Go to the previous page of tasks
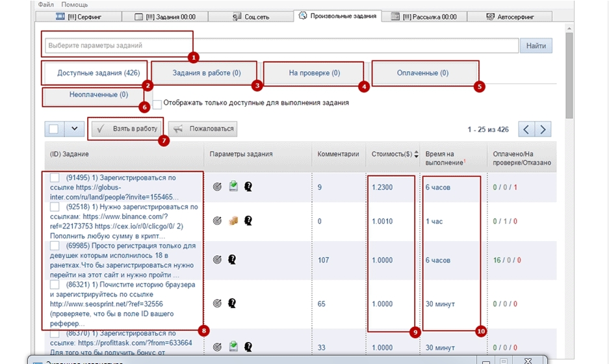 coord(526,129)
